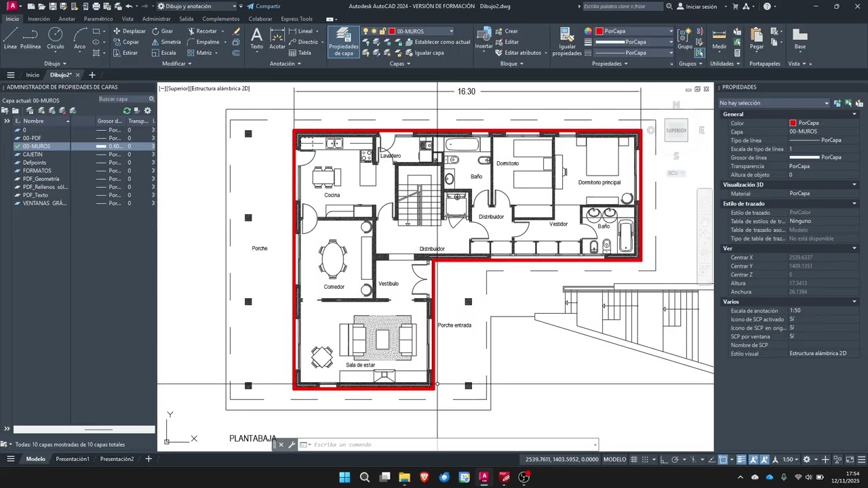Select the Línea drawing tool

pos(10,39)
